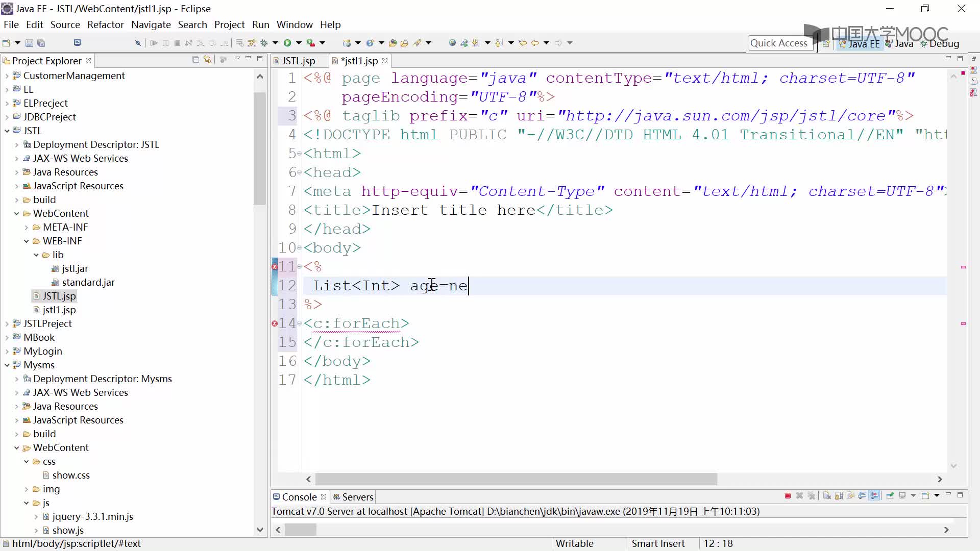Open the File menu
Viewport: 980px width, 551px height.
pos(11,24)
